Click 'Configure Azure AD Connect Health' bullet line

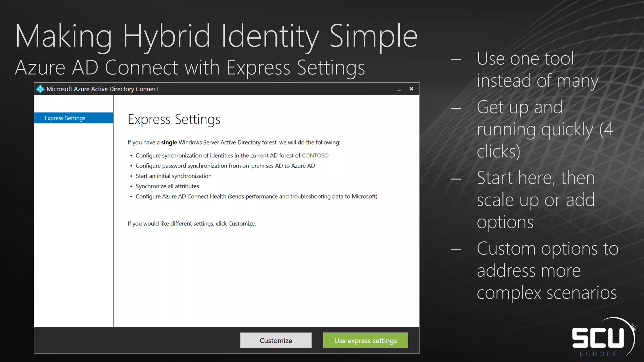256,196
